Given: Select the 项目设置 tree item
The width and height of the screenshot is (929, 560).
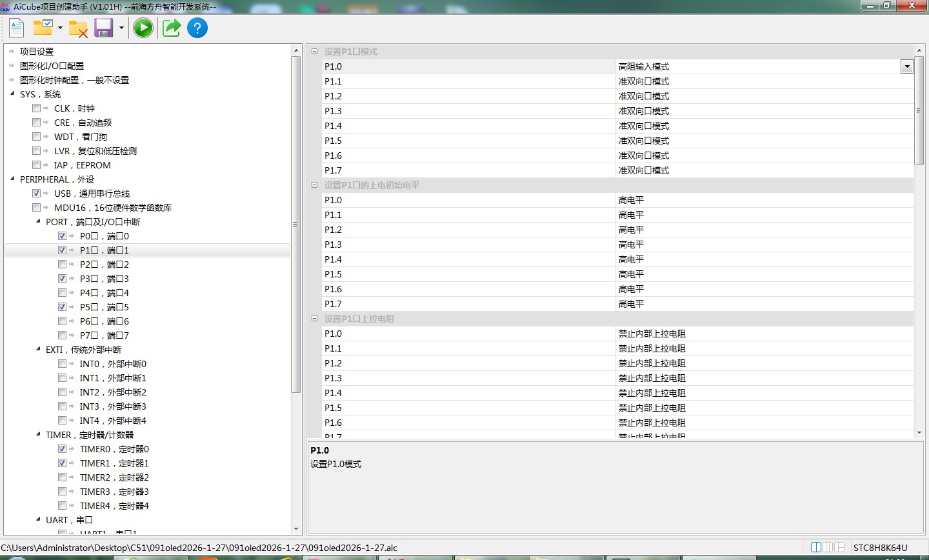Looking at the screenshot, I should [37, 52].
